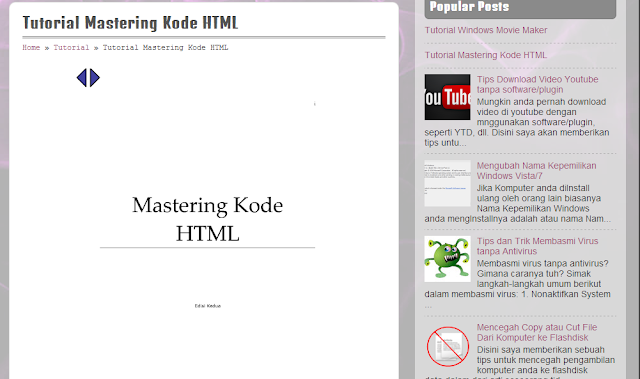This screenshot has height=379, width=640.
Task: Open Tutorial Windows Movie Maker popular post
Action: pyautogui.click(x=486, y=30)
